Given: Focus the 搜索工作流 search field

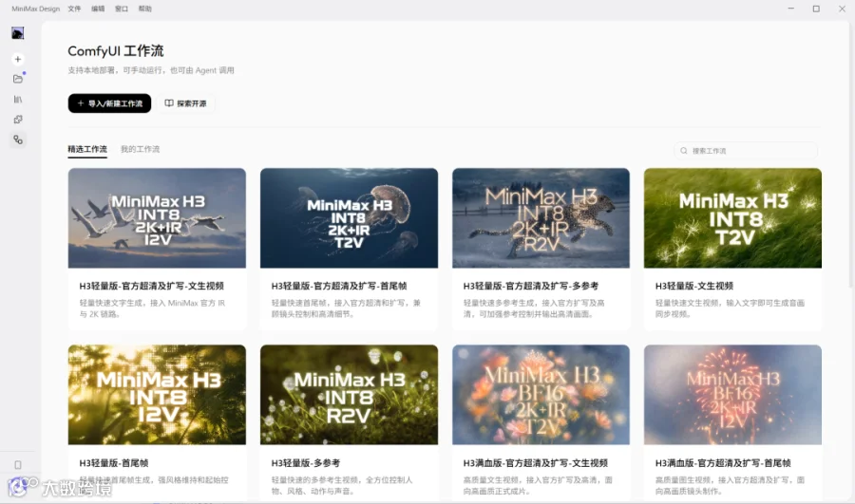Looking at the screenshot, I should coord(746,150).
